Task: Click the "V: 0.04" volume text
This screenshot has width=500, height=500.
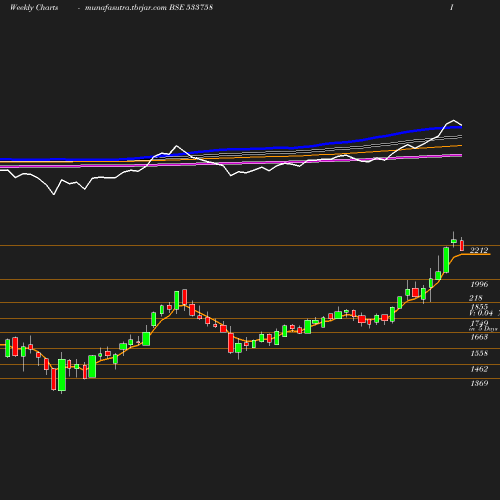Action: pos(481,313)
